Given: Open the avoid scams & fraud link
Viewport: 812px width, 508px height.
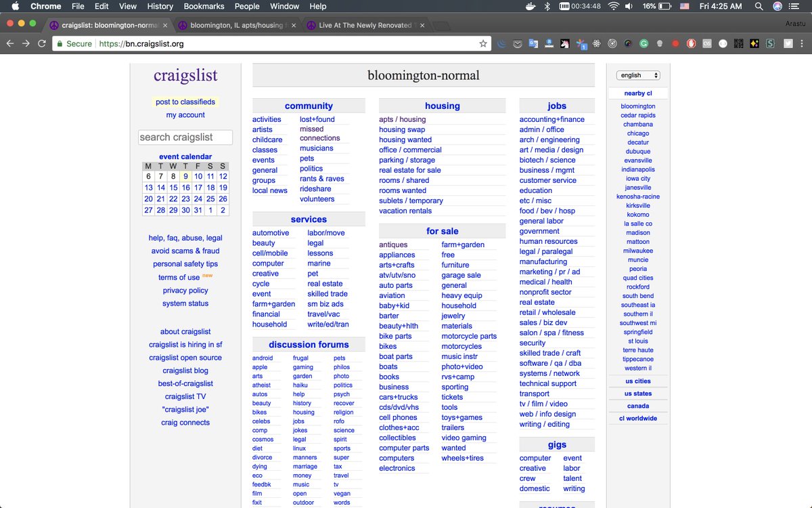Looking at the screenshot, I should click(x=185, y=251).
